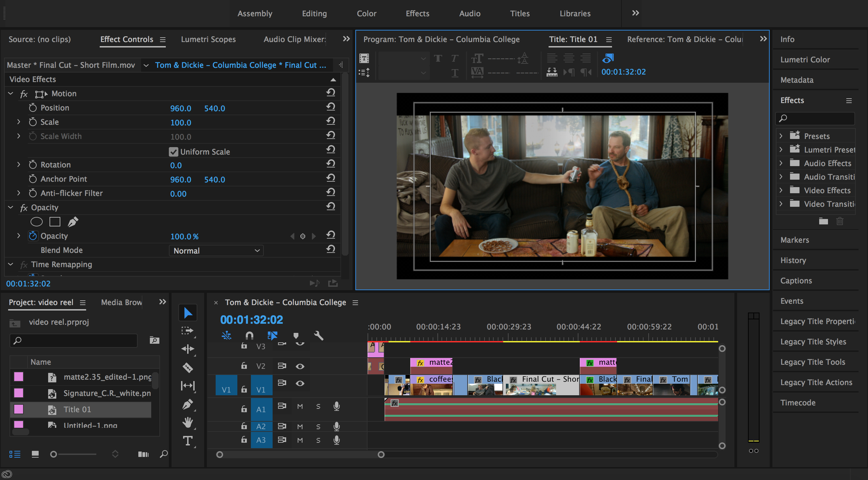
Task: Click the Track Select Forward tool
Action: (187, 331)
